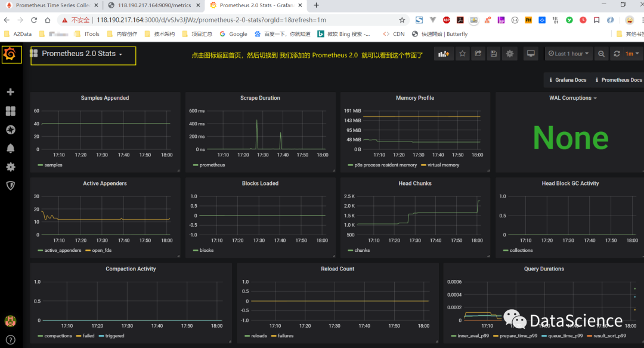Viewport: 644px width, 348px height.
Task: Open the Explore compass icon in sidebar
Action: 11,130
